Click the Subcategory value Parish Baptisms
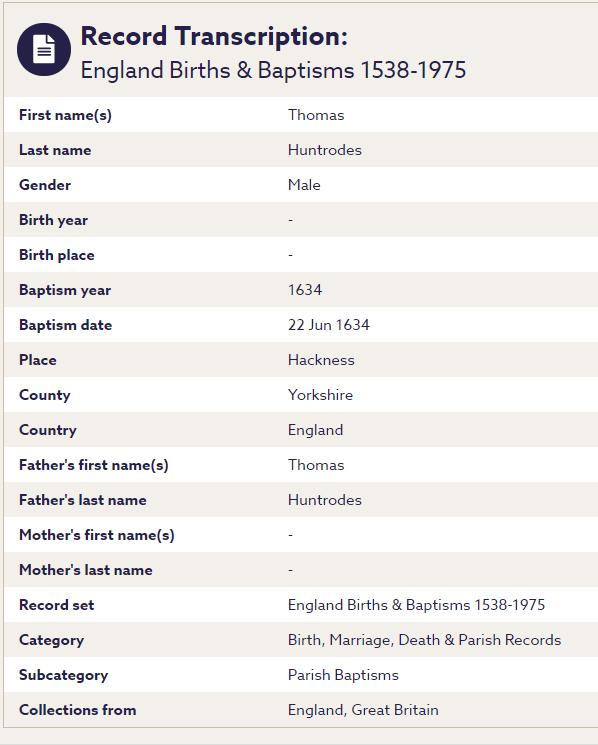 pyautogui.click(x=343, y=675)
